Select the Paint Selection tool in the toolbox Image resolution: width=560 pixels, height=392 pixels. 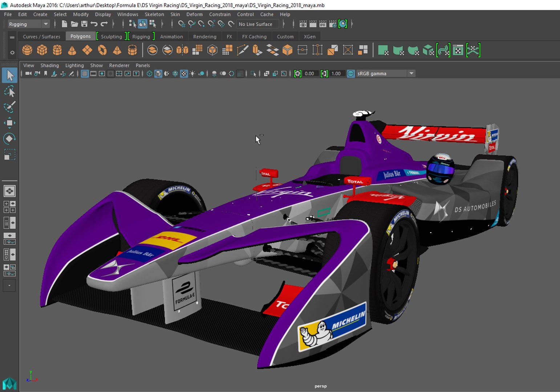[x=9, y=107]
